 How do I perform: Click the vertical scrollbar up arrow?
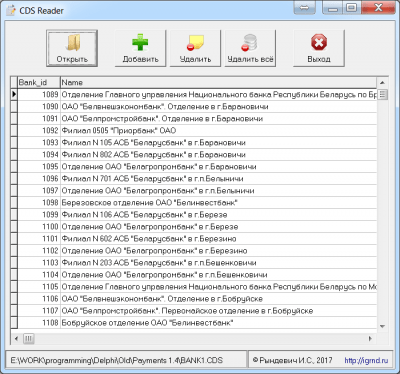click(382, 82)
